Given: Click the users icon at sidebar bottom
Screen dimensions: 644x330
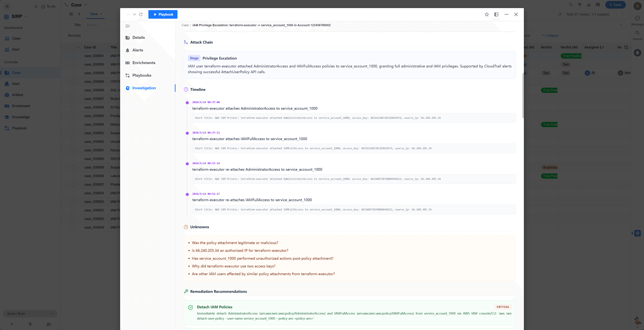Looking at the screenshot, I should tap(49, 324).
